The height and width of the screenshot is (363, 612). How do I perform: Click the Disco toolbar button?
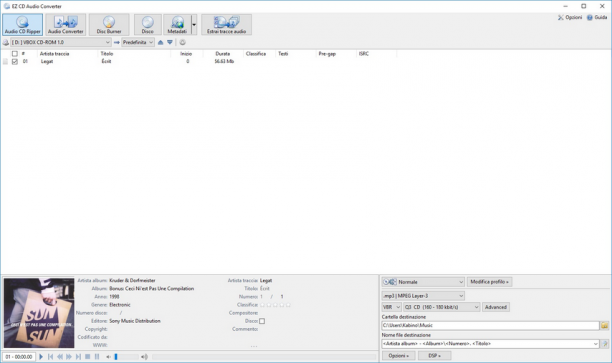coord(148,25)
